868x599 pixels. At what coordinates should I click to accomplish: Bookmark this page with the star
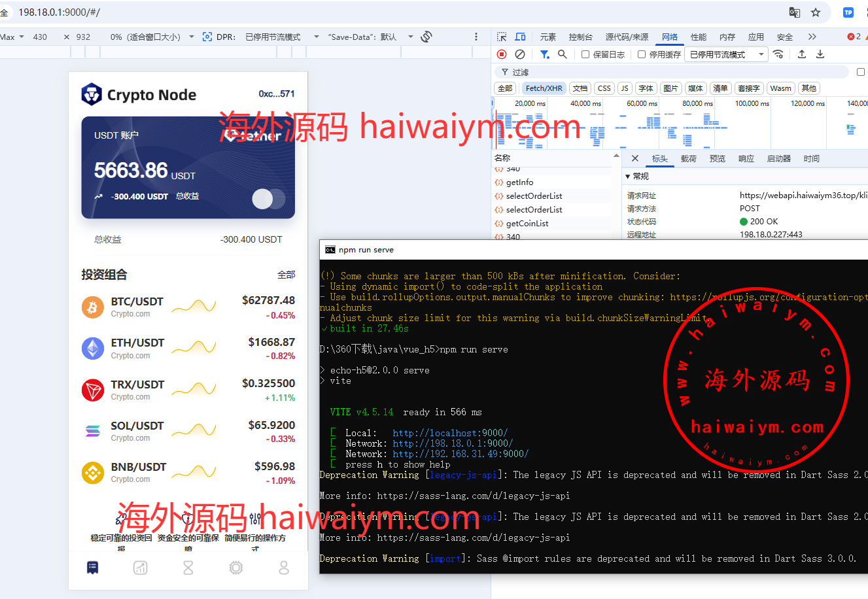816,12
